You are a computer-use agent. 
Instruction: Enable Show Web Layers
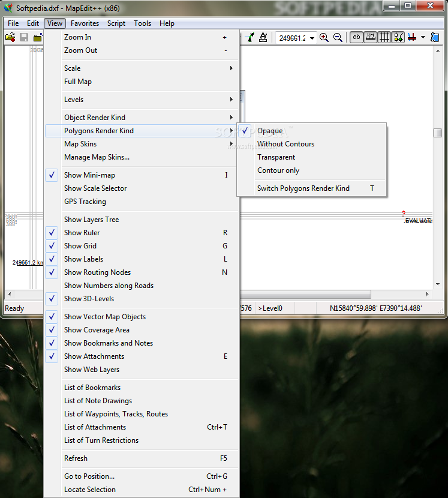pos(142,370)
